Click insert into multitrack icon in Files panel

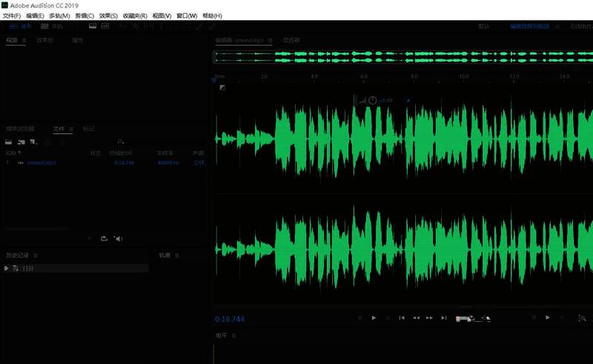104,238
